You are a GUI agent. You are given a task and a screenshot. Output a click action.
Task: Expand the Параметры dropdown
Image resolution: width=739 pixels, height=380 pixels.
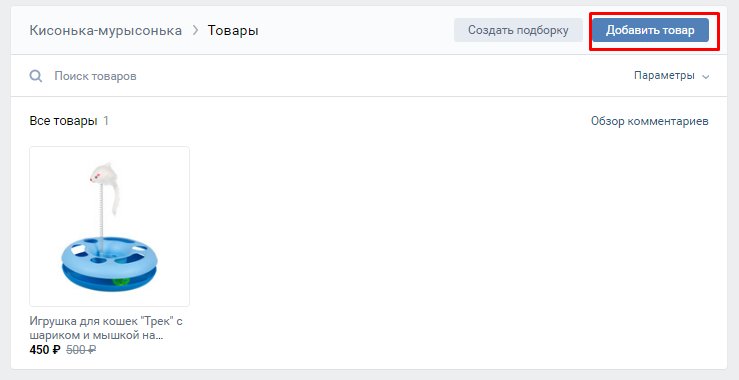click(671, 75)
